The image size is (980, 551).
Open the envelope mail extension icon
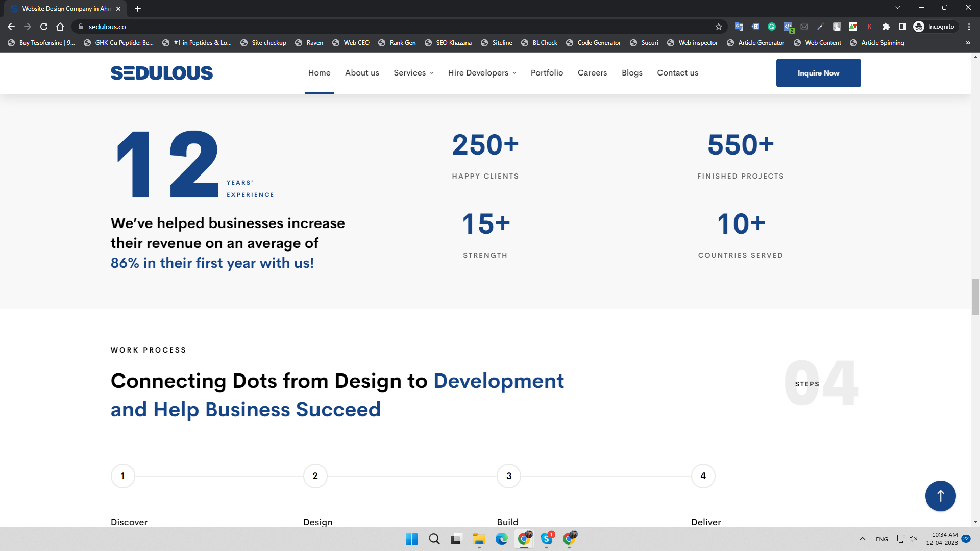(804, 27)
